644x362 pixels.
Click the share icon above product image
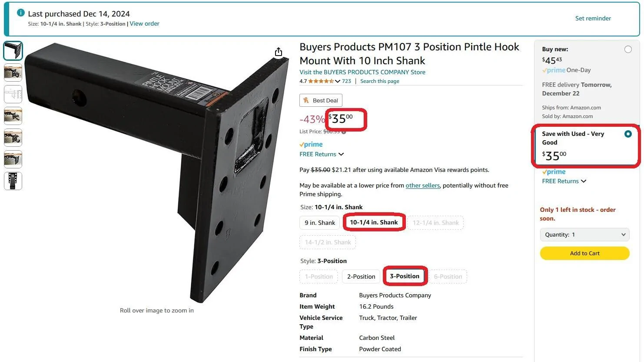[279, 52]
